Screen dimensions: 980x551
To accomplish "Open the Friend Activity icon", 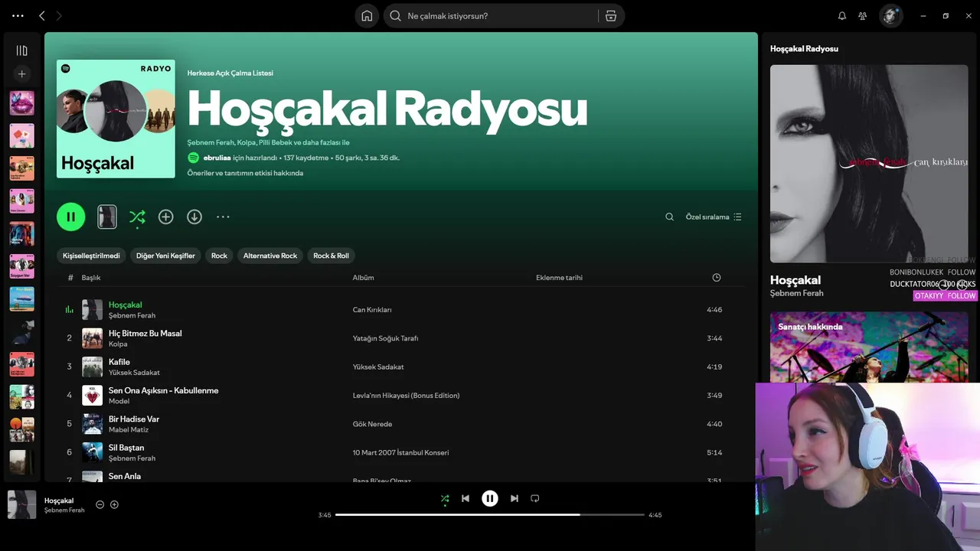I will 863,16.
